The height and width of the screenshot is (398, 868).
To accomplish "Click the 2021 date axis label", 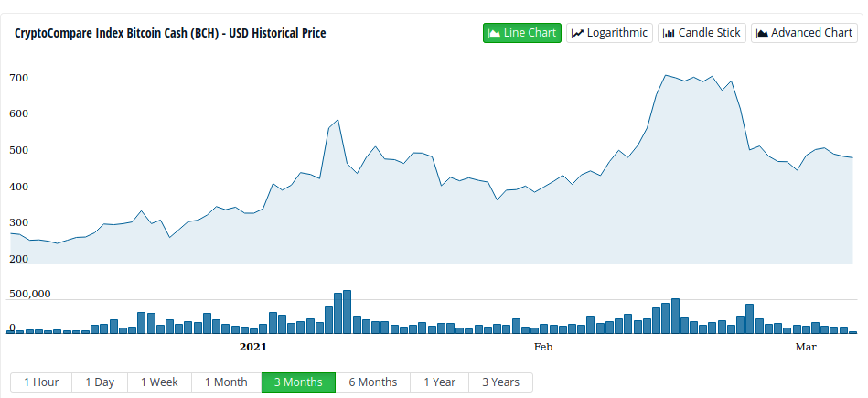I will [x=253, y=347].
